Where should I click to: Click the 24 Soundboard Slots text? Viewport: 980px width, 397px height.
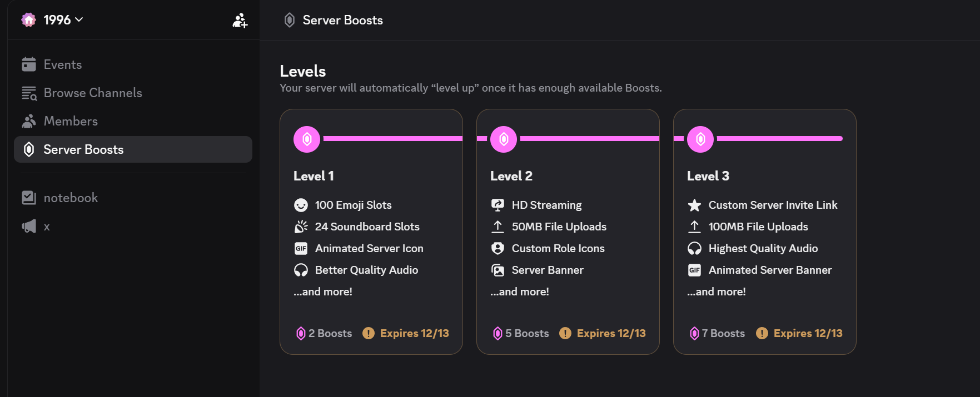[367, 227]
